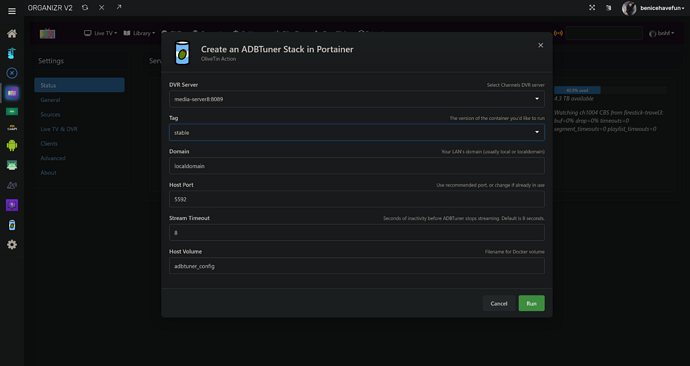This screenshot has width=690, height=366.
Task: Click the 'Watching ch1004 CBS' status text
Action: tap(608, 121)
